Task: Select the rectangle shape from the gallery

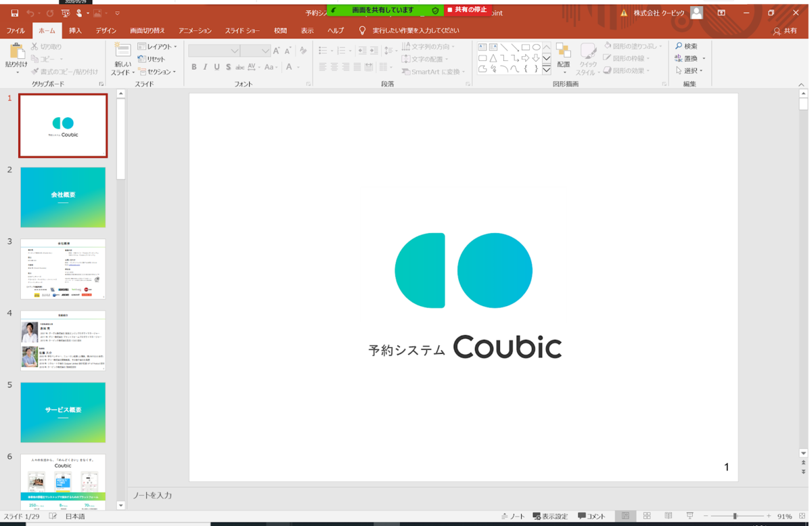Action: [x=526, y=47]
